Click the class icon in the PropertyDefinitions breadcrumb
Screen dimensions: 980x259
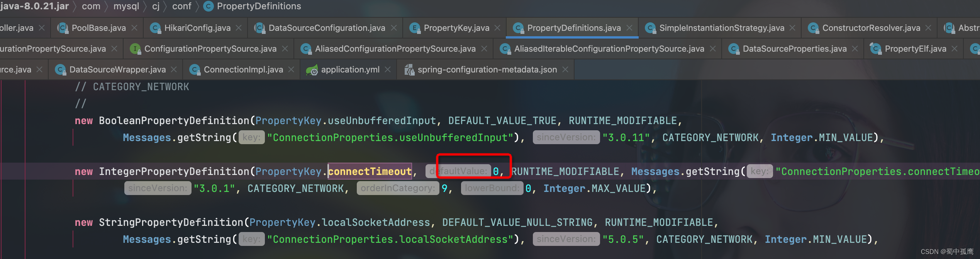pyautogui.click(x=209, y=6)
